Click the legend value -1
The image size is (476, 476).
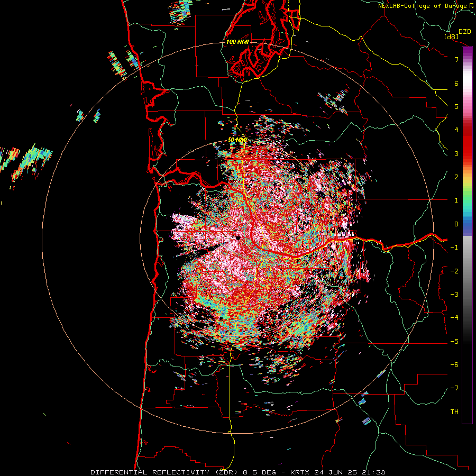(454, 248)
